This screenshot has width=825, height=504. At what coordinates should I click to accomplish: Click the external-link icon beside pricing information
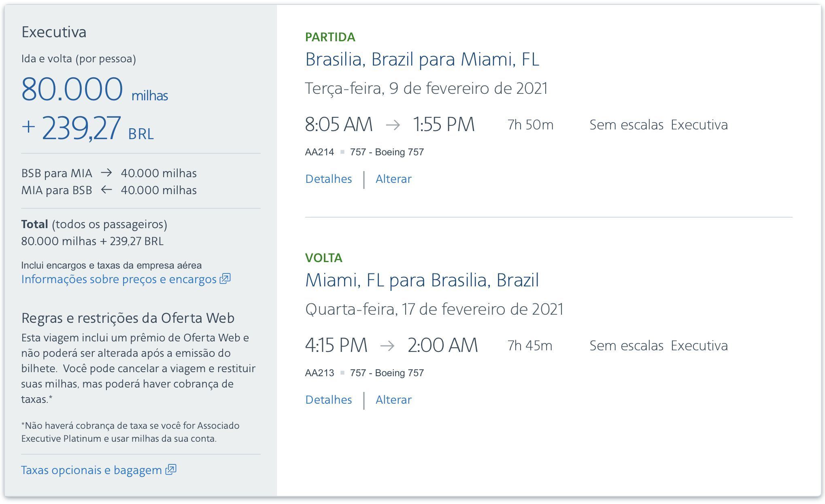point(225,279)
